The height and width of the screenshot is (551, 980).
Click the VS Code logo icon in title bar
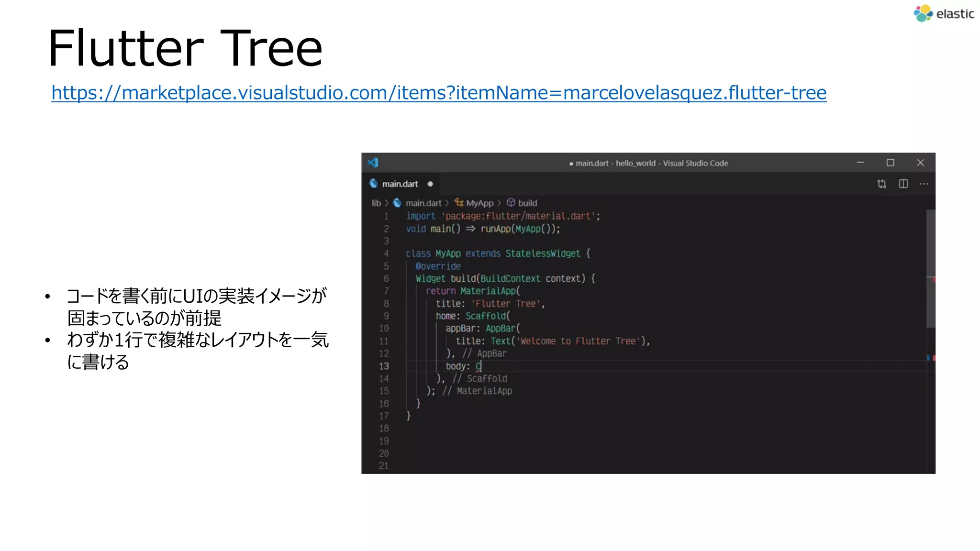(x=373, y=163)
